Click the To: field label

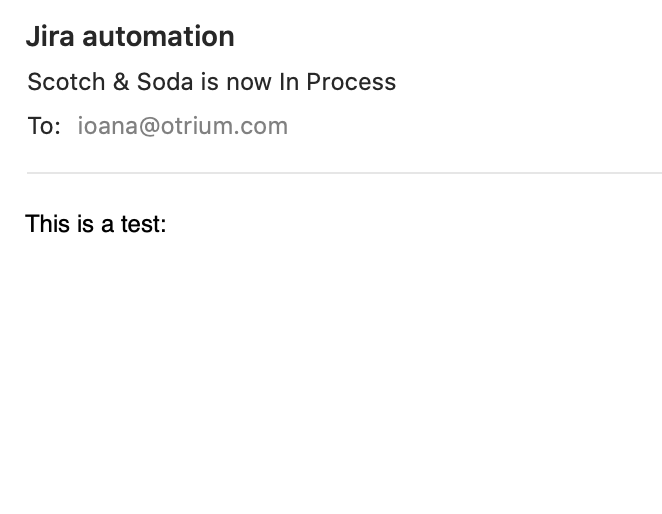tap(44, 126)
